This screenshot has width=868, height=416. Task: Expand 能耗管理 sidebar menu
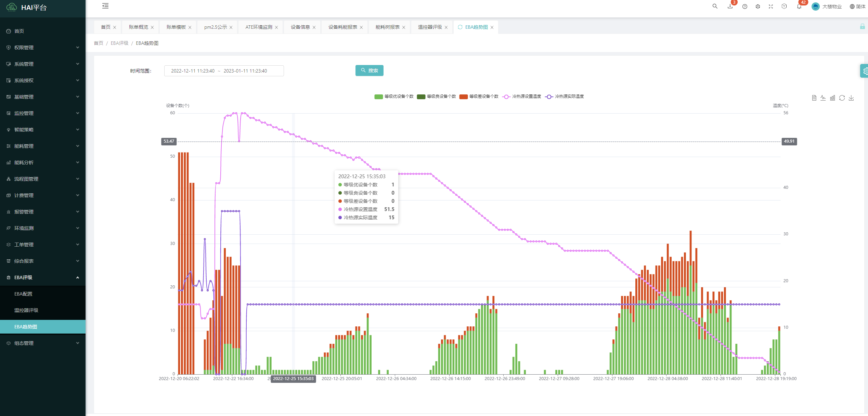point(43,146)
